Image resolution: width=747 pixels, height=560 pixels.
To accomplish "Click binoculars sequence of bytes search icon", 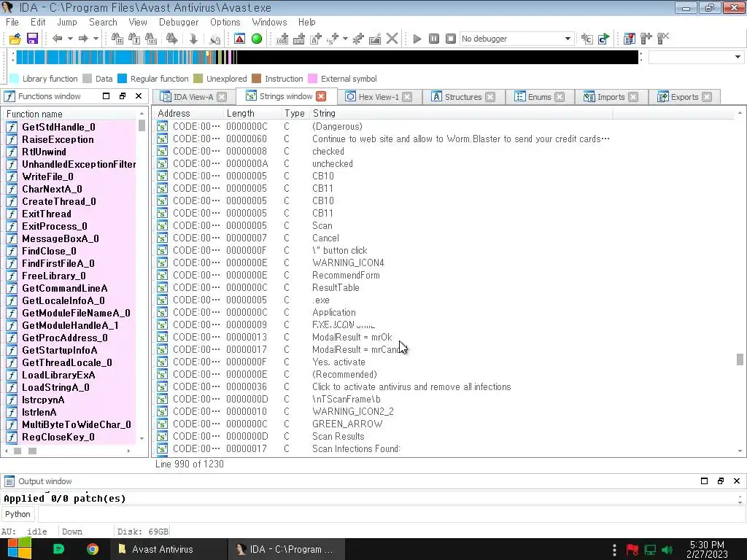I will point(151,39).
